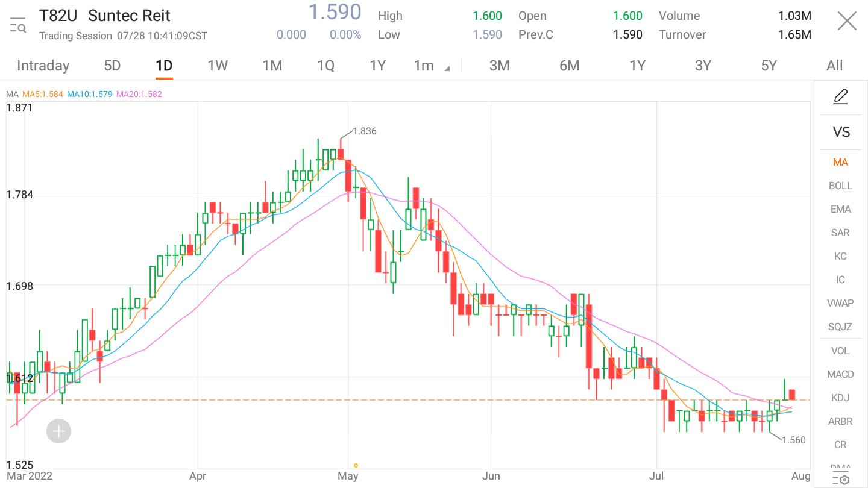
Task: Select the 1Q interval tab
Action: tap(325, 66)
